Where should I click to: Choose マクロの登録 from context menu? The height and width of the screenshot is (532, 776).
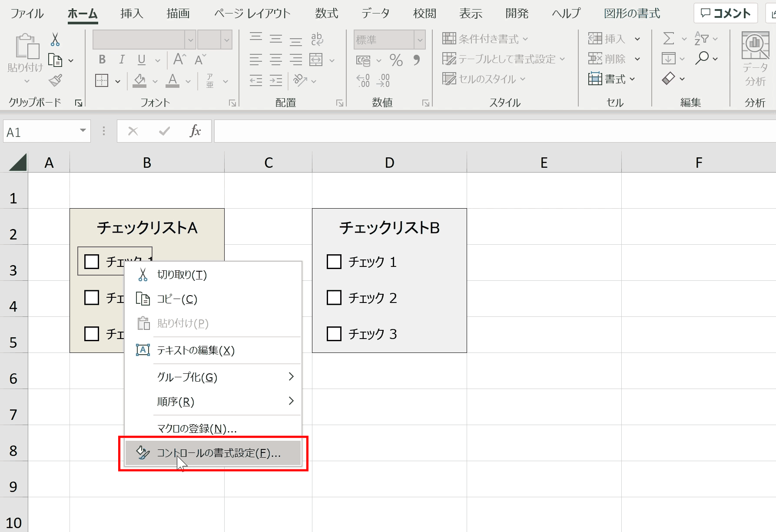(x=213, y=429)
